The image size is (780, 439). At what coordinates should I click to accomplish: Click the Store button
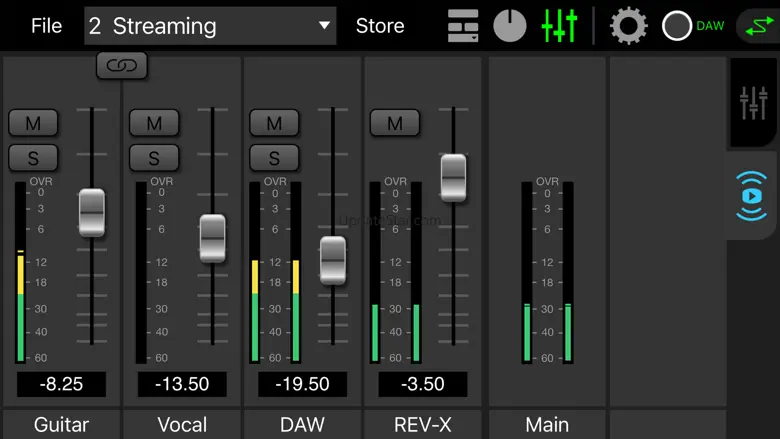point(380,26)
